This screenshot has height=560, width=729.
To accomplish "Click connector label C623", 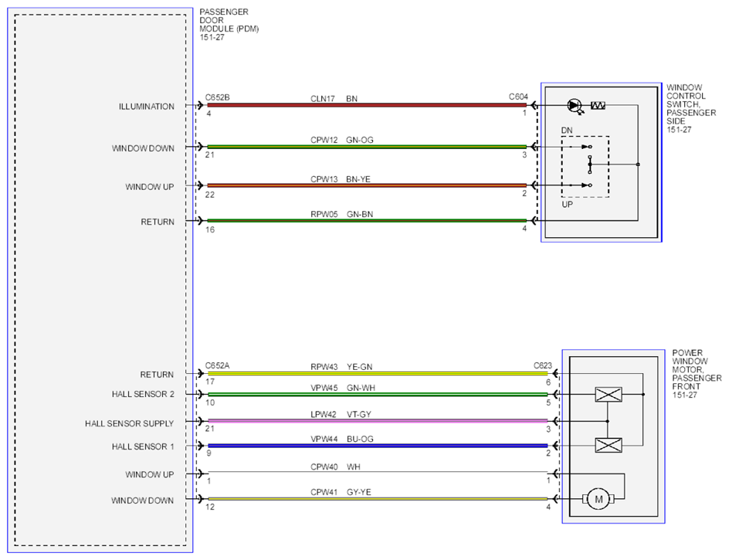I will coord(543,365).
